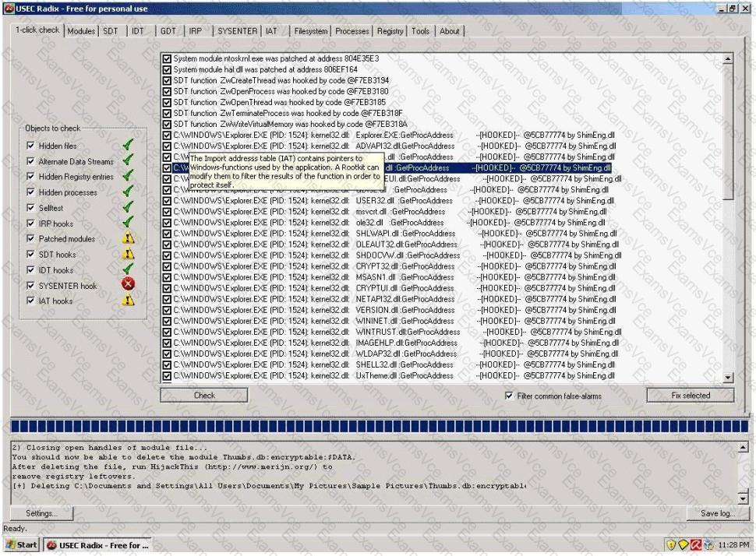Uncheck the Hidden processes checkbox
This screenshot has width=756, height=556.
point(30,192)
